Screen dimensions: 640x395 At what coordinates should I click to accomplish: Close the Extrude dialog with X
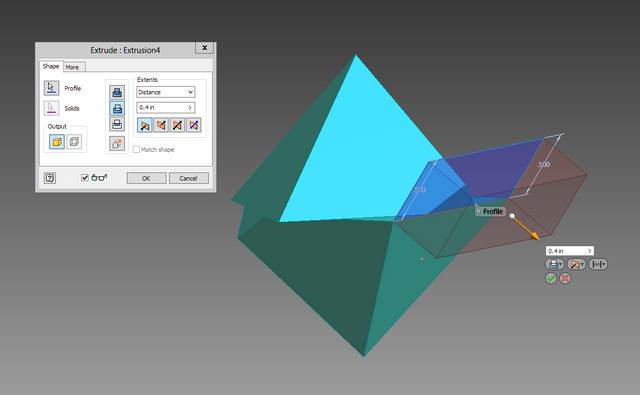pos(204,48)
